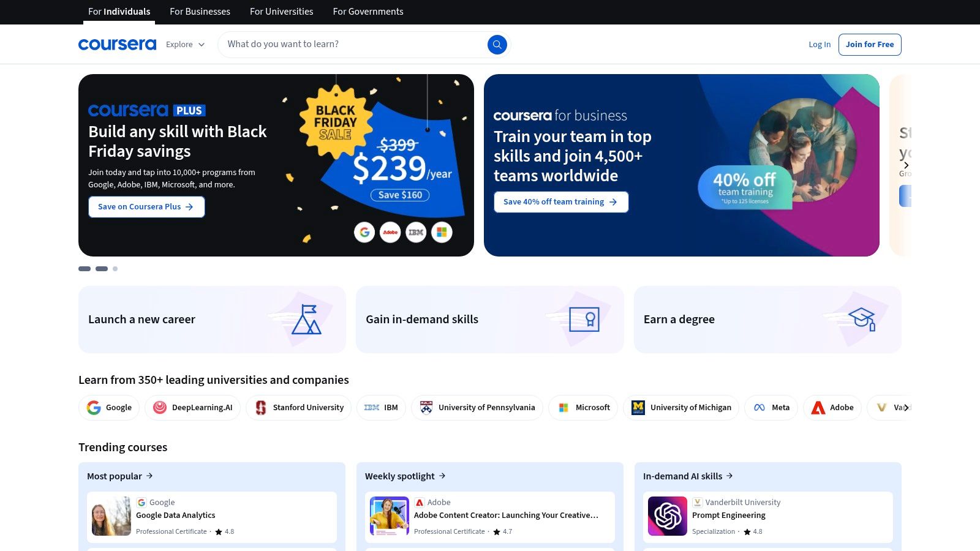
Task: Click the Coursera logo
Action: [116, 44]
